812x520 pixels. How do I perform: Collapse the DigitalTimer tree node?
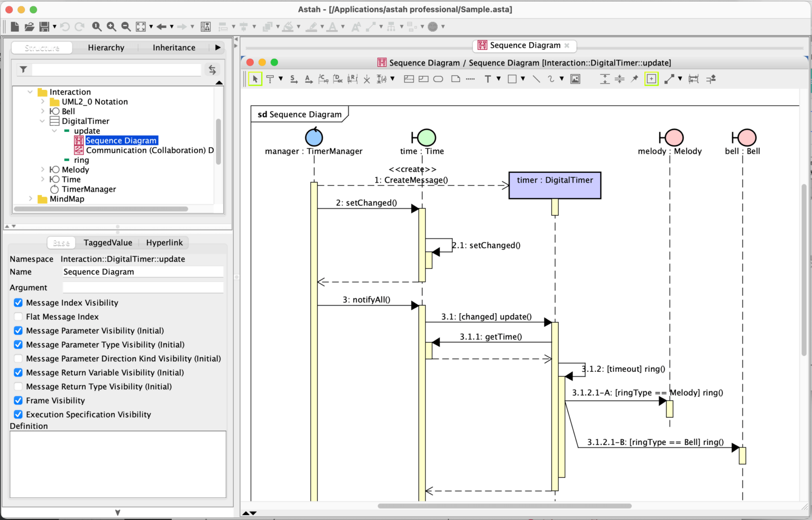42,121
